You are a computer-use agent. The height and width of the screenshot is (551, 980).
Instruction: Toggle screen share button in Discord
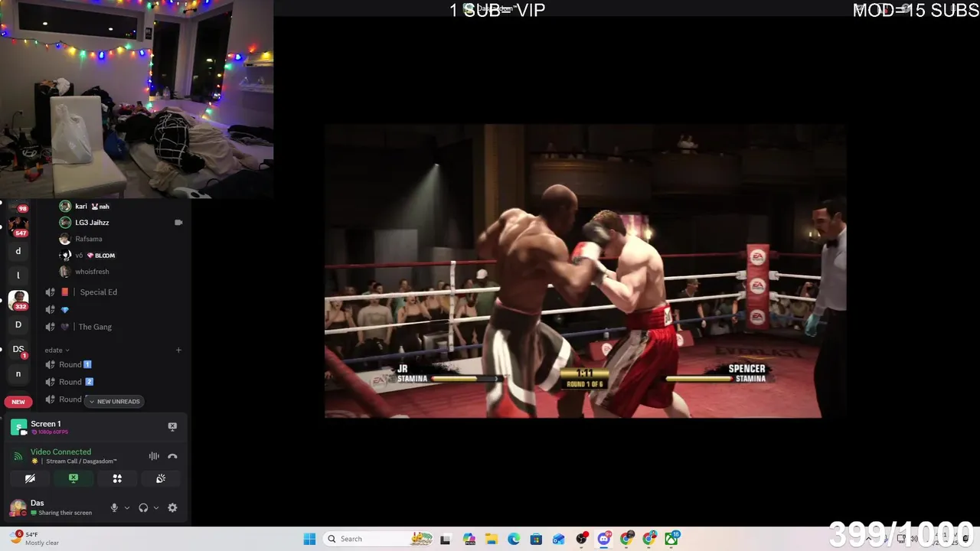pos(73,478)
